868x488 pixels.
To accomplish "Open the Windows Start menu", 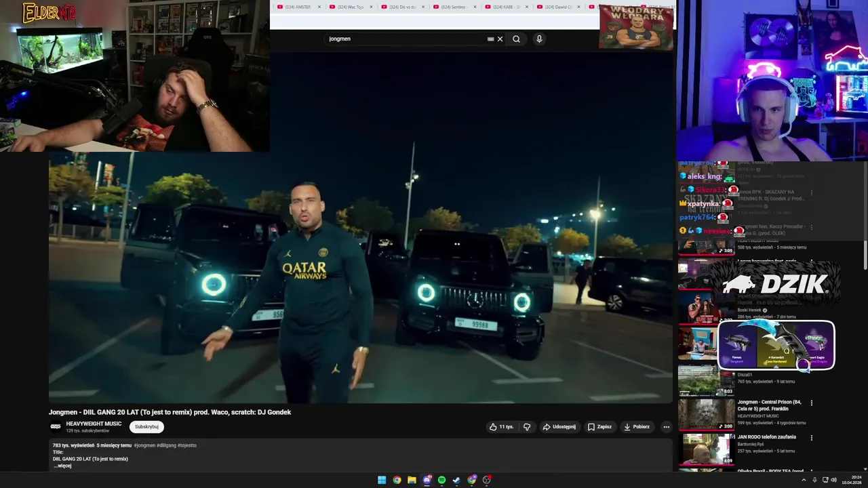I will click(382, 480).
